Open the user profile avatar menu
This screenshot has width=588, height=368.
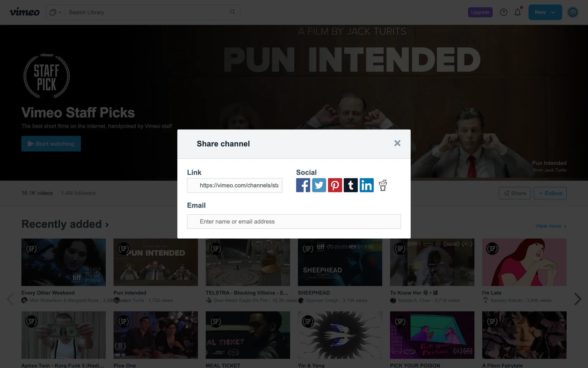pyautogui.click(x=573, y=12)
